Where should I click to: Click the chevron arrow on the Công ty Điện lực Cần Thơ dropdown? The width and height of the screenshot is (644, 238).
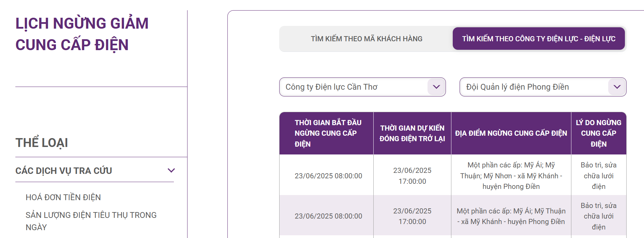coord(436,87)
